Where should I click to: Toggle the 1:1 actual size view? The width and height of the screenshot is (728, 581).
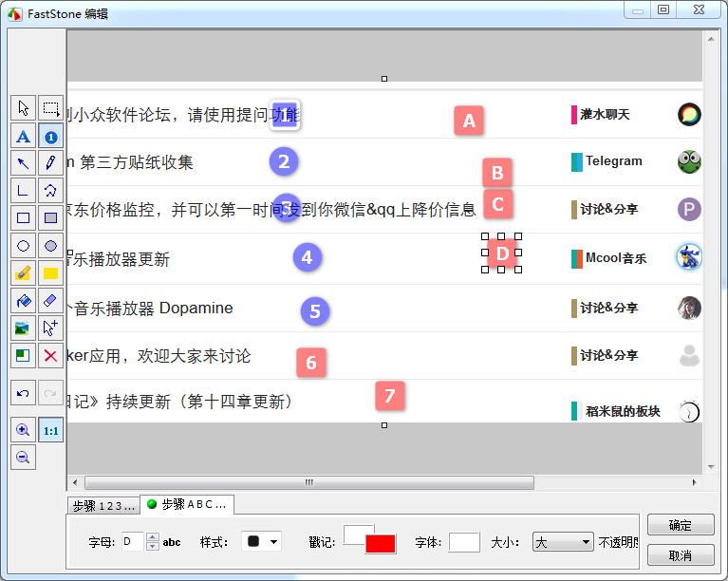tap(51, 430)
